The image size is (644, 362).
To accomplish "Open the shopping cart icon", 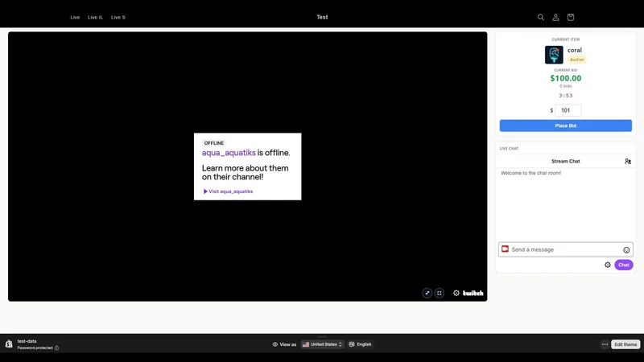I will pos(571,17).
